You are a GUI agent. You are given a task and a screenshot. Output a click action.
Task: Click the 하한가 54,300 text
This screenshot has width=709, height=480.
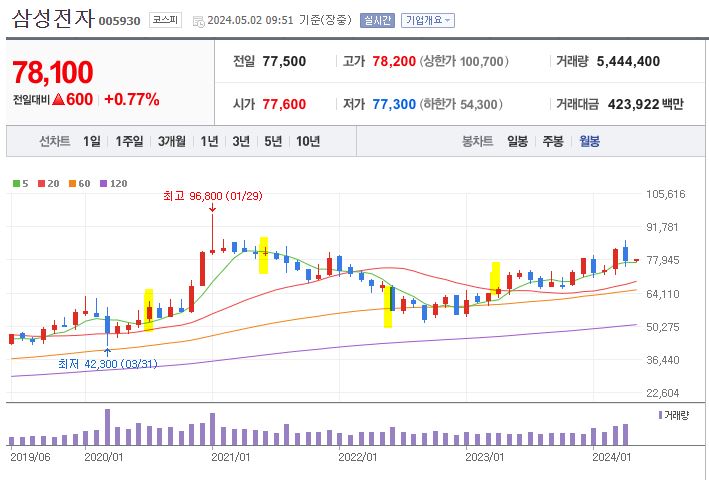(461, 104)
